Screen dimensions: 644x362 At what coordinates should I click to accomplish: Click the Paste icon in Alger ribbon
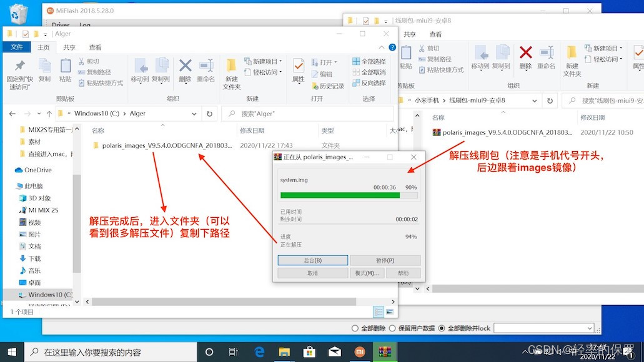pos(66,70)
